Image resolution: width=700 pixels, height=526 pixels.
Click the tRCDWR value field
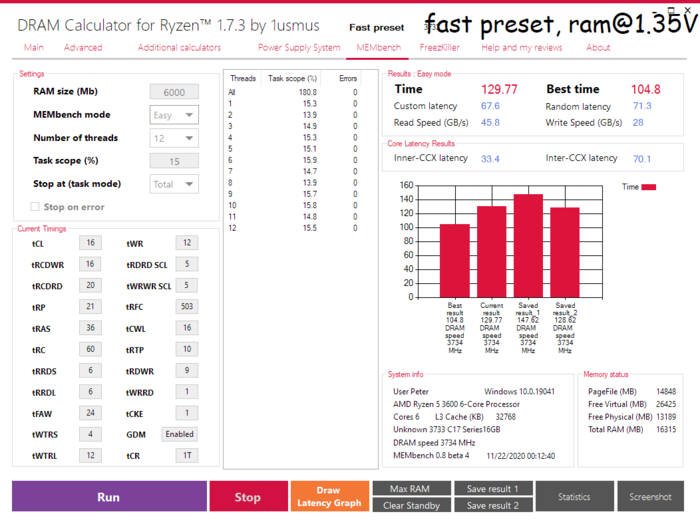[91, 264]
